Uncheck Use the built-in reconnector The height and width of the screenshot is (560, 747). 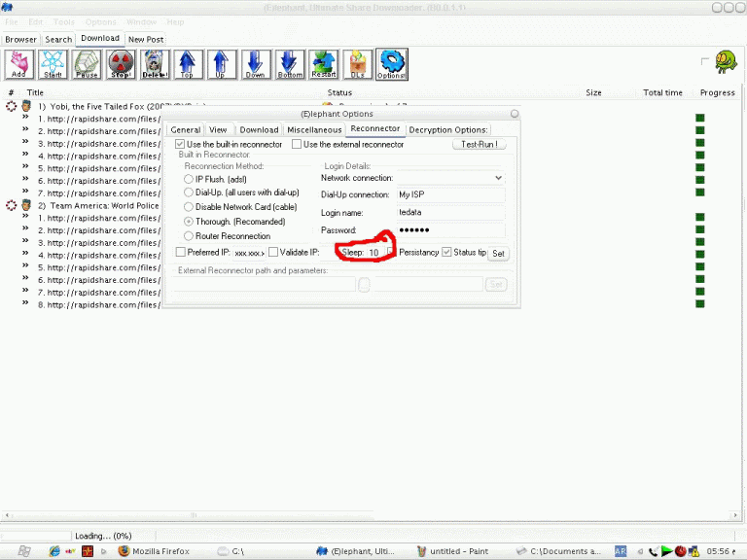pos(180,145)
